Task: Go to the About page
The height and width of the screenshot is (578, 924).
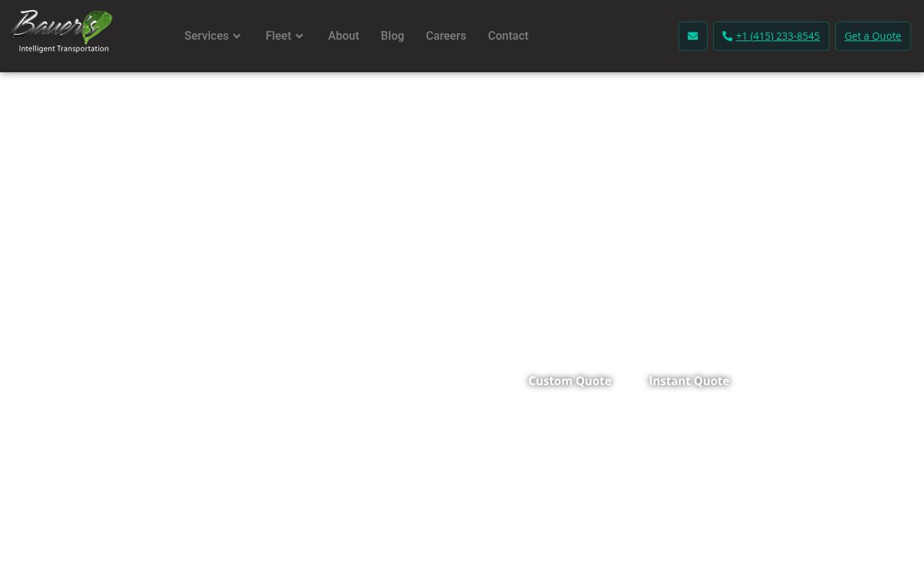Action: click(x=343, y=36)
